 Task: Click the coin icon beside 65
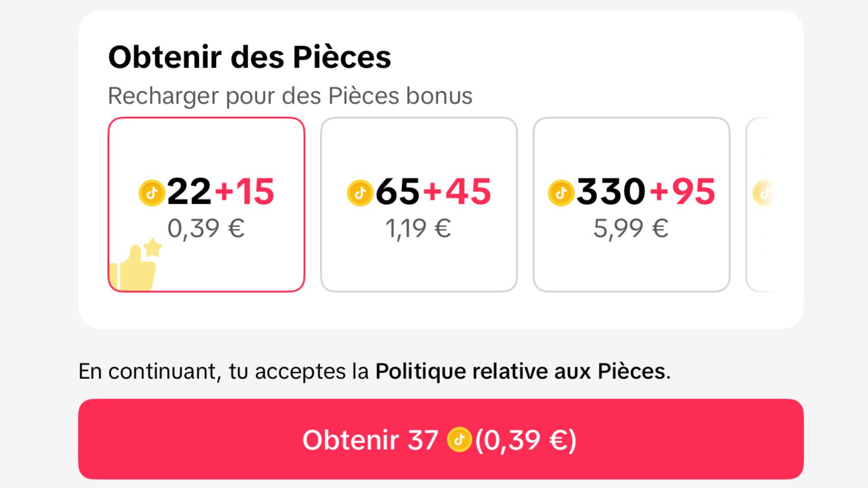point(360,193)
